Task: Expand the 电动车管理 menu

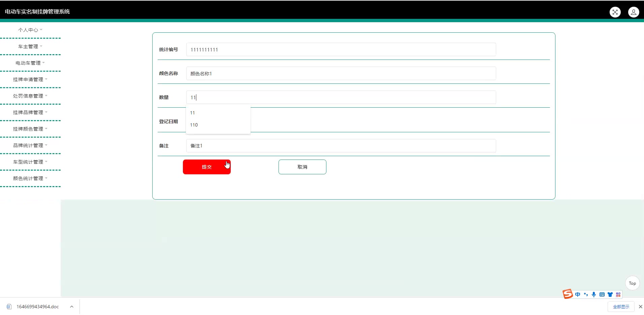Action: (x=30, y=63)
